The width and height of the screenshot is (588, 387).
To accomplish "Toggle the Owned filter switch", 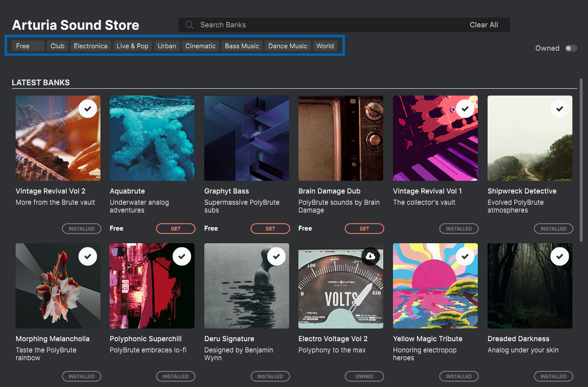I will (x=571, y=48).
